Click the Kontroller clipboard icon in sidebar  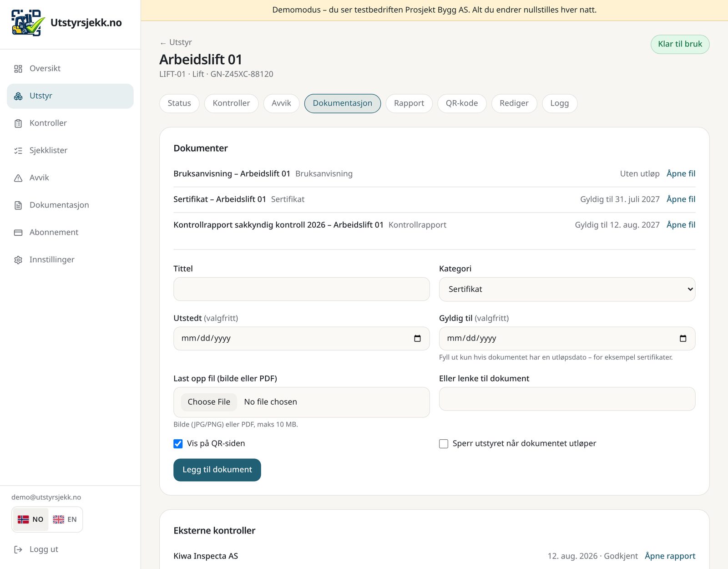coord(18,123)
